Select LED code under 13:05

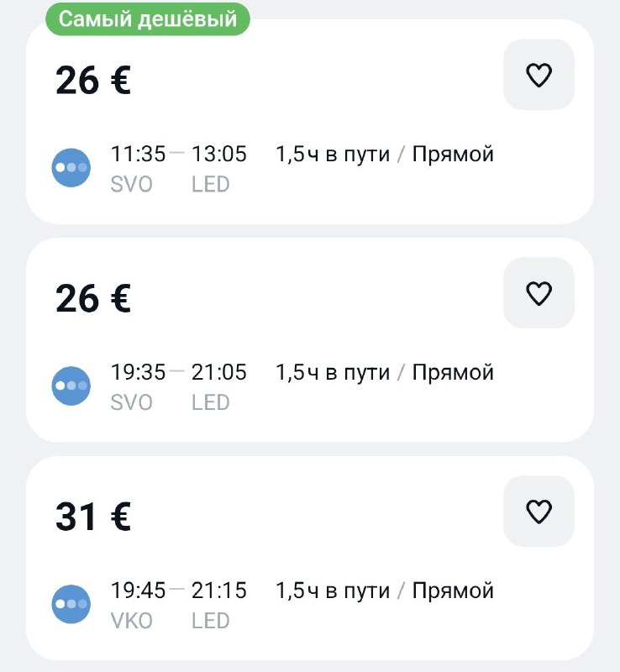coord(211,184)
